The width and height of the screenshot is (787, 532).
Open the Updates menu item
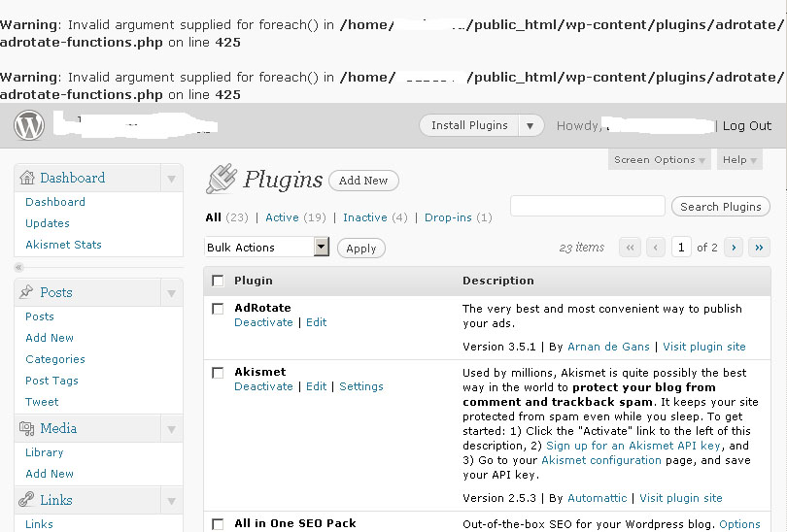tap(48, 223)
